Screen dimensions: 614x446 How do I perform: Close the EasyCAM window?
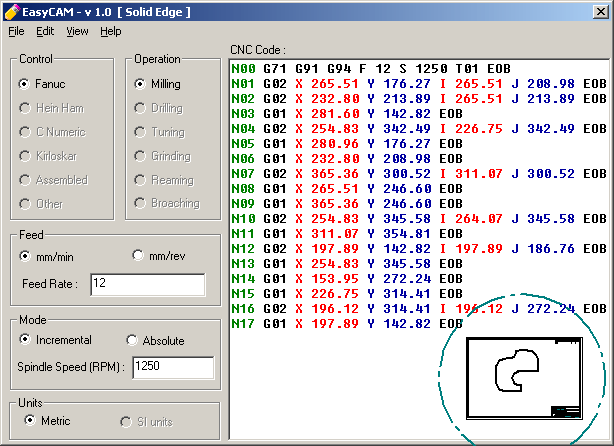tap(601, 12)
